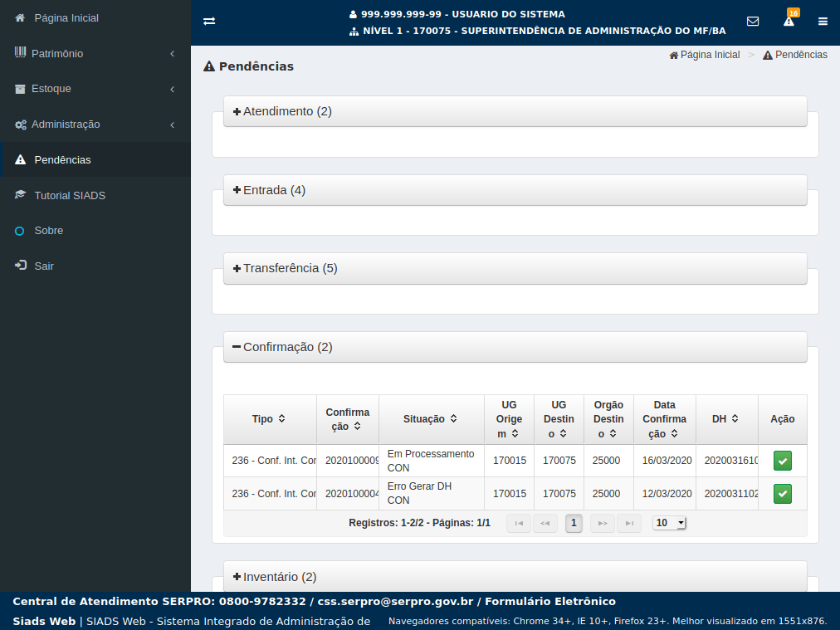Click the css.serpro@serpro.gov.br email link
The width and height of the screenshot is (840, 630).
[395, 601]
